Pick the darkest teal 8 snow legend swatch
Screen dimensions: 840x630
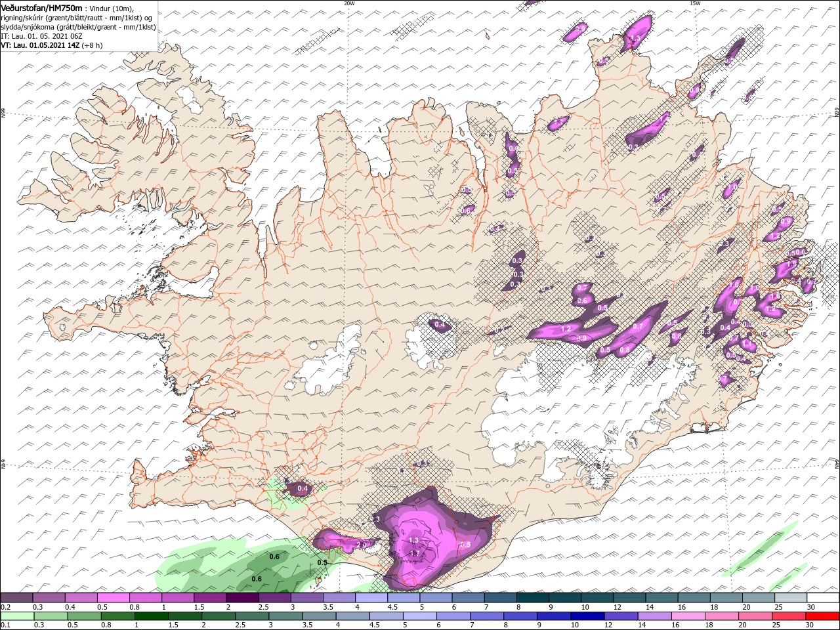pyautogui.click(x=532, y=598)
